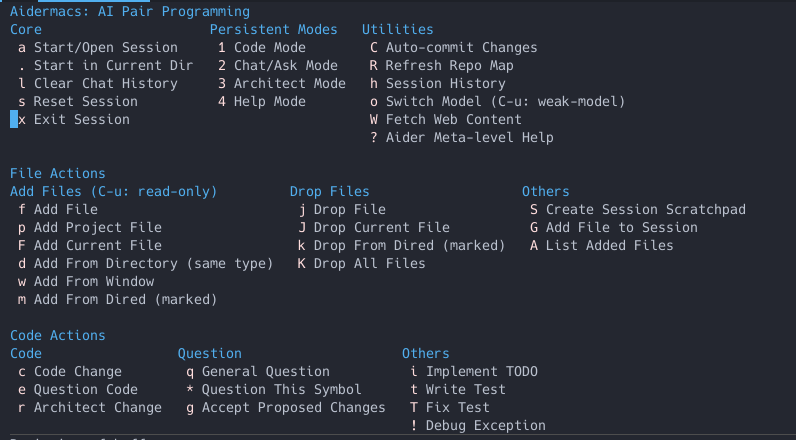
Task: Choose Add Current File
Action: point(97,245)
